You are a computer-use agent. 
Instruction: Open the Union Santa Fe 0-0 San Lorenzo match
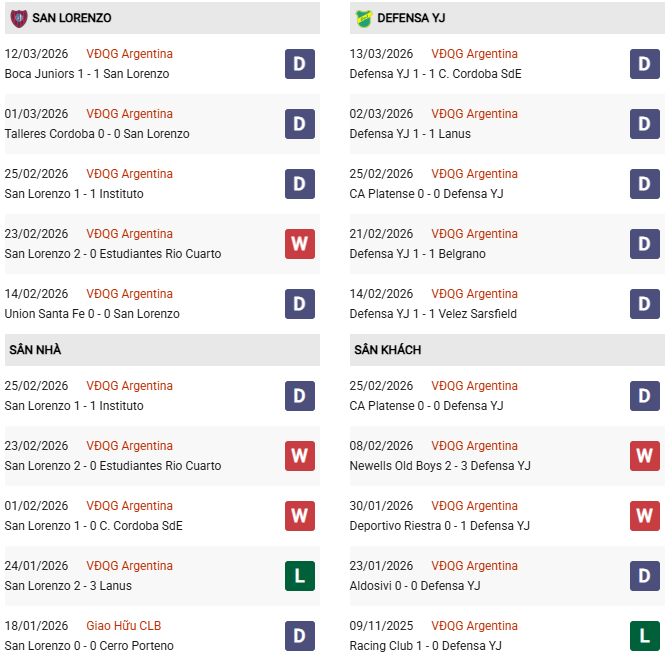92,314
